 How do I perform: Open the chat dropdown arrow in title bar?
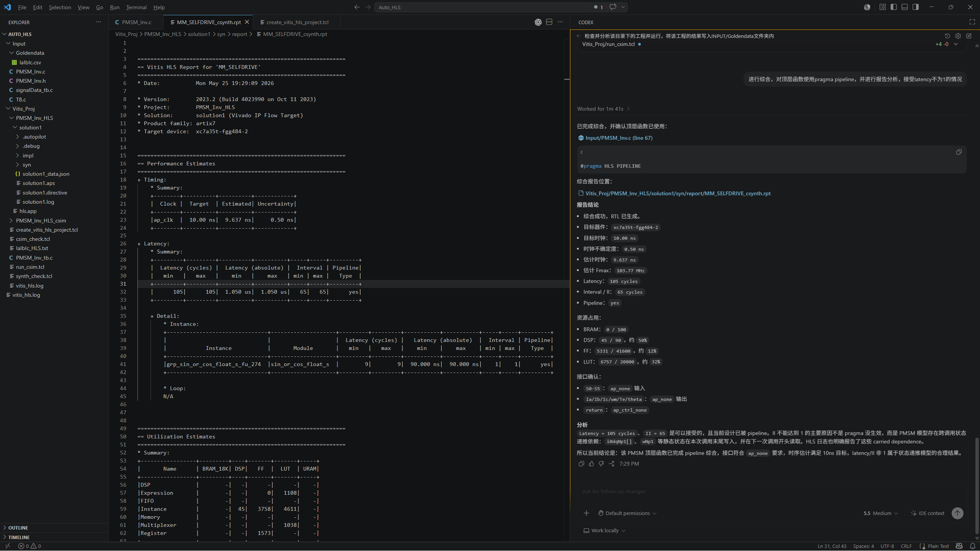[x=623, y=7]
